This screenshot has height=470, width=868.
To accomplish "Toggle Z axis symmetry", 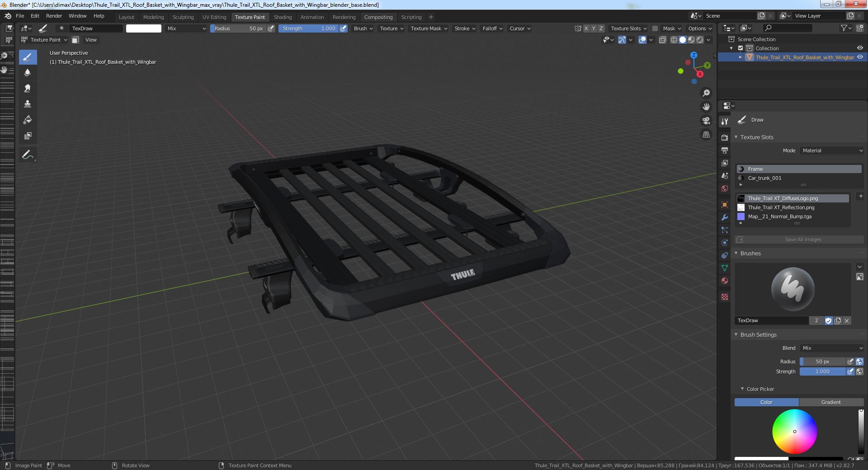I will [x=601, y=28].
